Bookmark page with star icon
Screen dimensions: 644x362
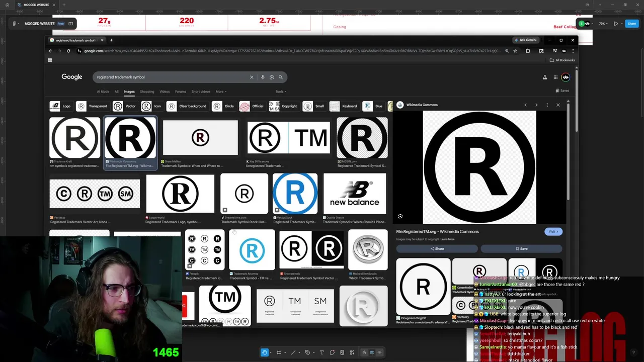515,51
